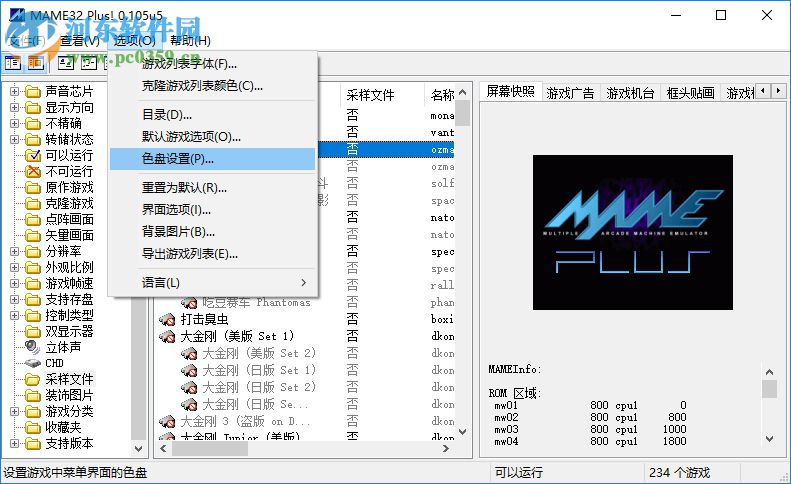Click the game list vertical scrollbar down arrow
Image resolution: width=791 pixels, height=484 pixels.
[462, 432]
